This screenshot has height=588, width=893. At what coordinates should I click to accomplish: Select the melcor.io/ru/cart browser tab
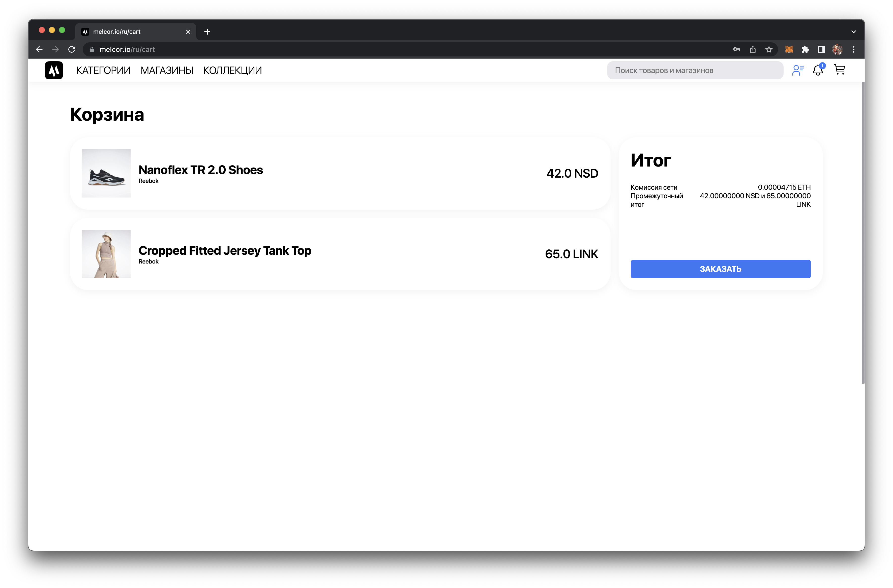coord(135,32)
